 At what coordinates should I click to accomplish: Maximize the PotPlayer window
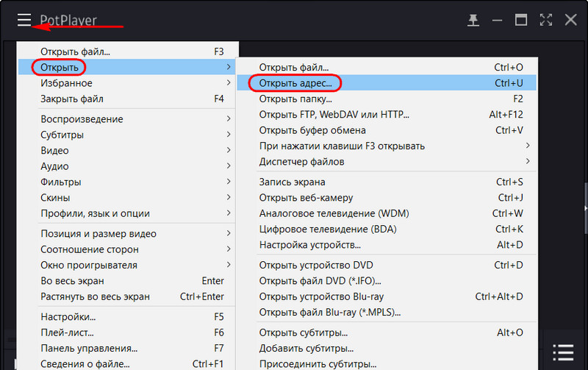521,20
